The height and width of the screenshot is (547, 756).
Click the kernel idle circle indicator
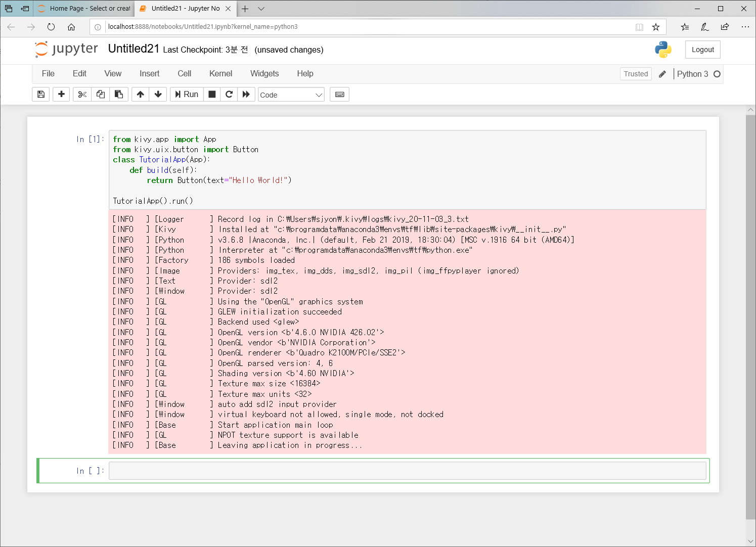click(717, 74)
